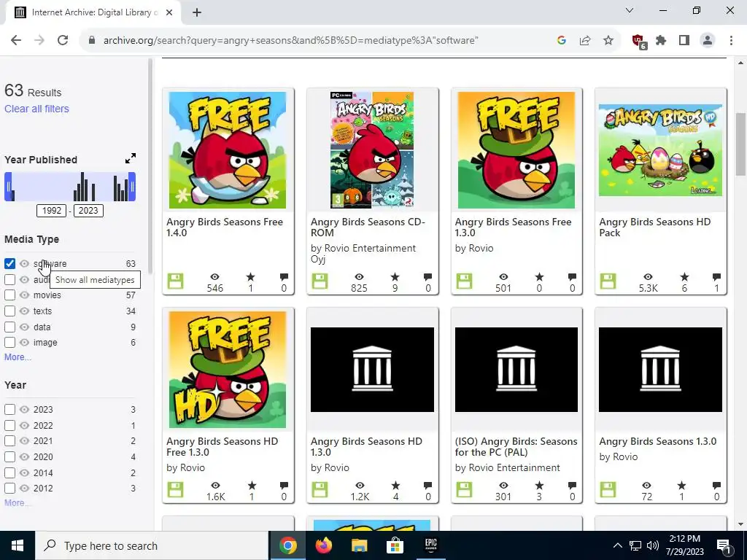Click software floppy icon on Angry Birds Seasons CD-ROM
The height and width of the screenshot is (560, 747).
[320, 281]
